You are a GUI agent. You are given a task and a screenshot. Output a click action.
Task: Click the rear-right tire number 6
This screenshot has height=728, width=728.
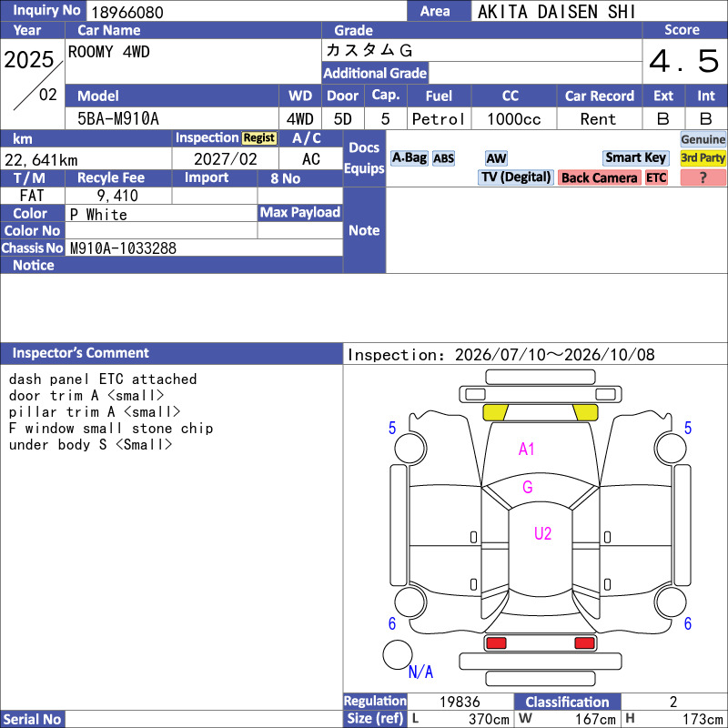688,623
